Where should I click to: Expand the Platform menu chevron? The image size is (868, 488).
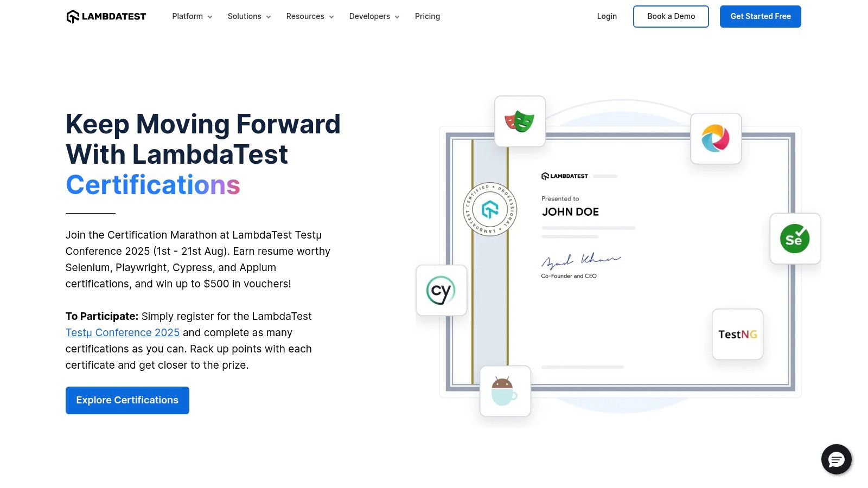point(210,17)
